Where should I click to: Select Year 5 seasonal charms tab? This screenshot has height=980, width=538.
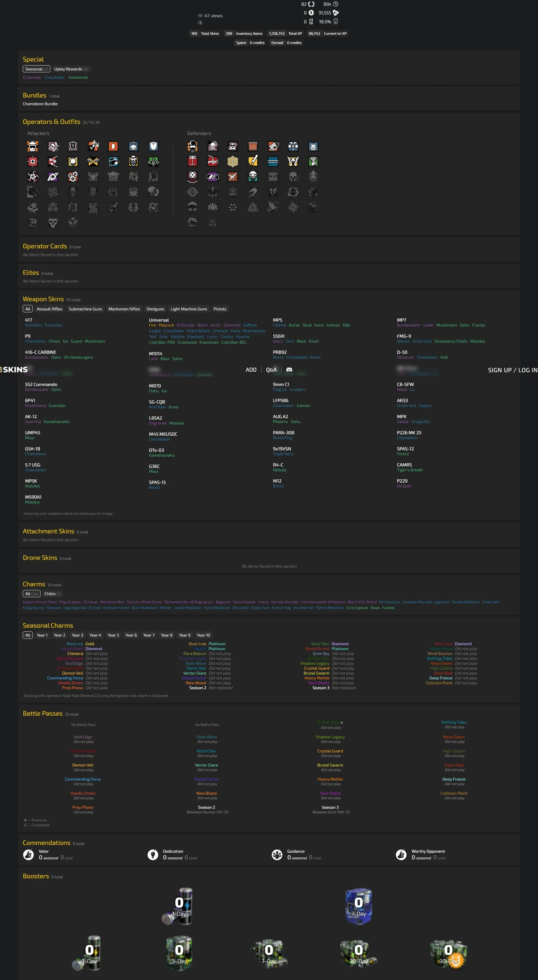113,635
